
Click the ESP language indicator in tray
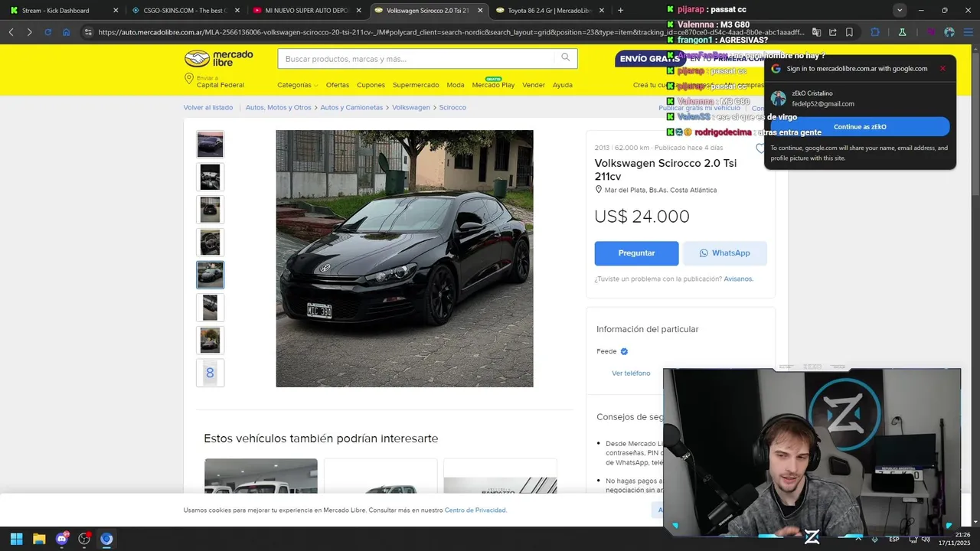pos(893,539)
